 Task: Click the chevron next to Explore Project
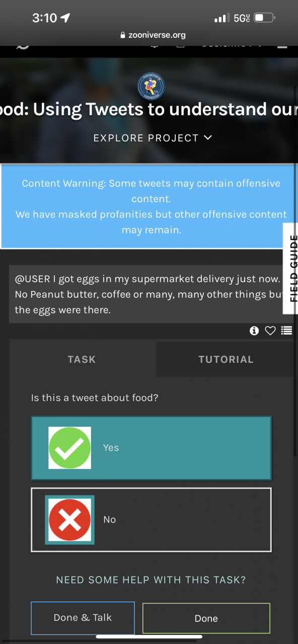(x=207, y=138)
